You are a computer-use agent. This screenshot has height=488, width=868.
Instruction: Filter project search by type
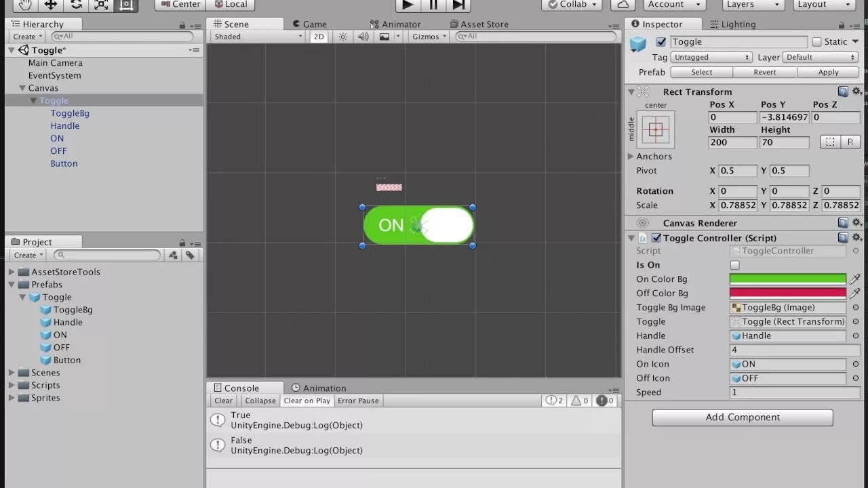[174, 256]
